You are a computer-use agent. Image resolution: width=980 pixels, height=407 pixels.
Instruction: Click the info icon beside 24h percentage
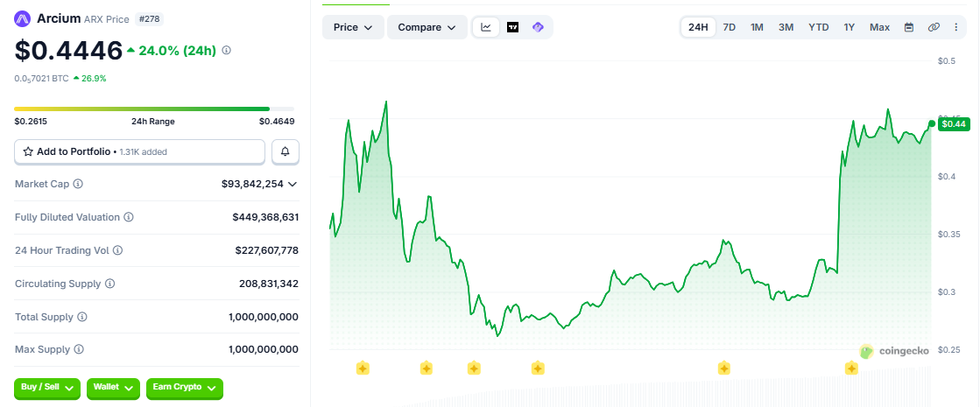227,50
